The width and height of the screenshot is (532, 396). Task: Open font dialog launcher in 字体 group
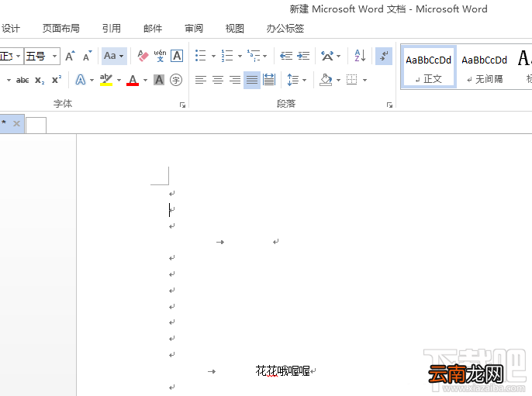pos(182,105)
